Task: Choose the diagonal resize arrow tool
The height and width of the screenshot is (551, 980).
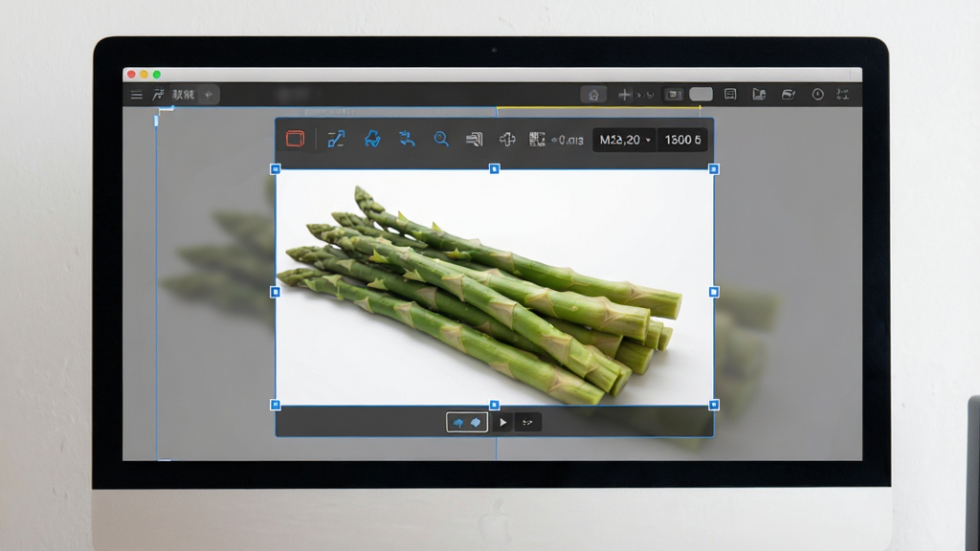Action: pos(336,139)
